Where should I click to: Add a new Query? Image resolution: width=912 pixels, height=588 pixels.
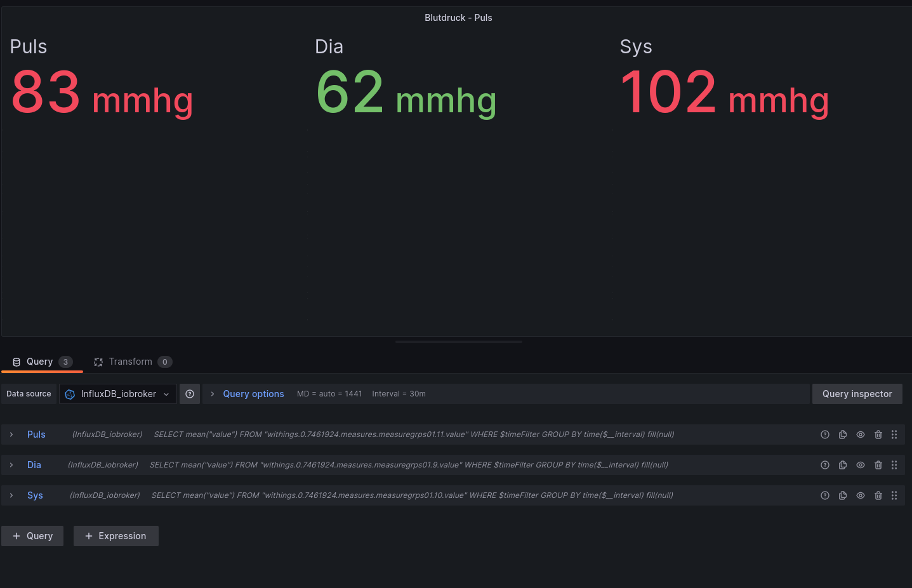(32, 536)
